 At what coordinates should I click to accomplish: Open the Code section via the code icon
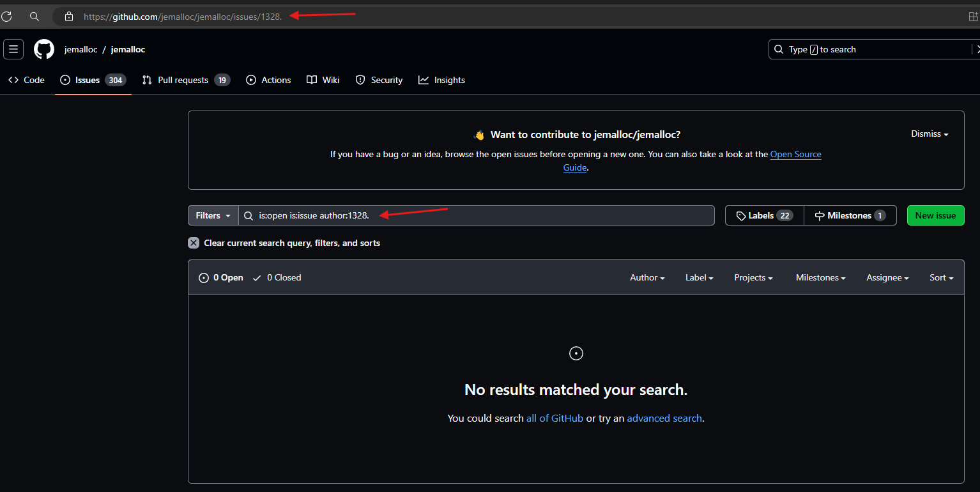tap(14, 79)
